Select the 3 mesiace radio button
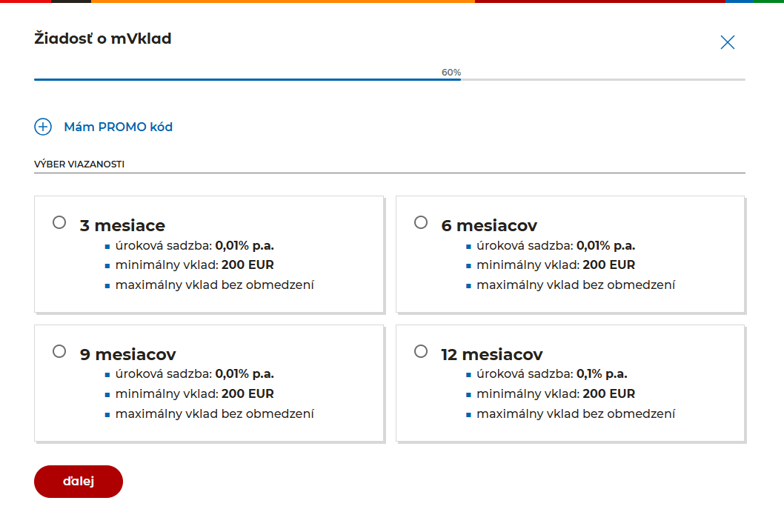 (x=59, y=222)
